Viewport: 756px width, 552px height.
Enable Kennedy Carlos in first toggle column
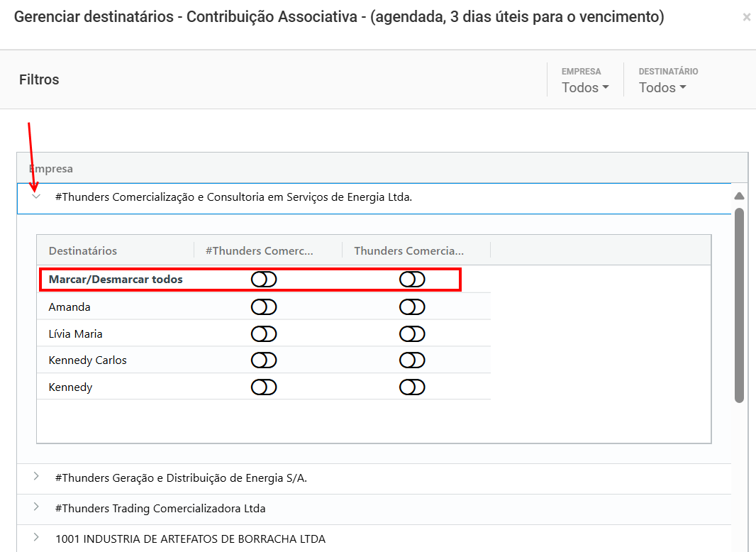click(x=263, y=360)
